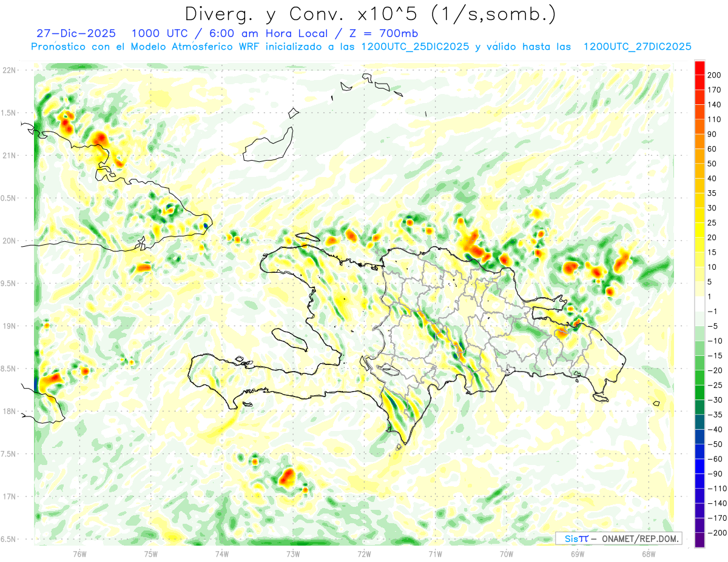This screenshot has width=728, height=562.
Task: Click the "-10" colorbar label
Action: point(716,341)
